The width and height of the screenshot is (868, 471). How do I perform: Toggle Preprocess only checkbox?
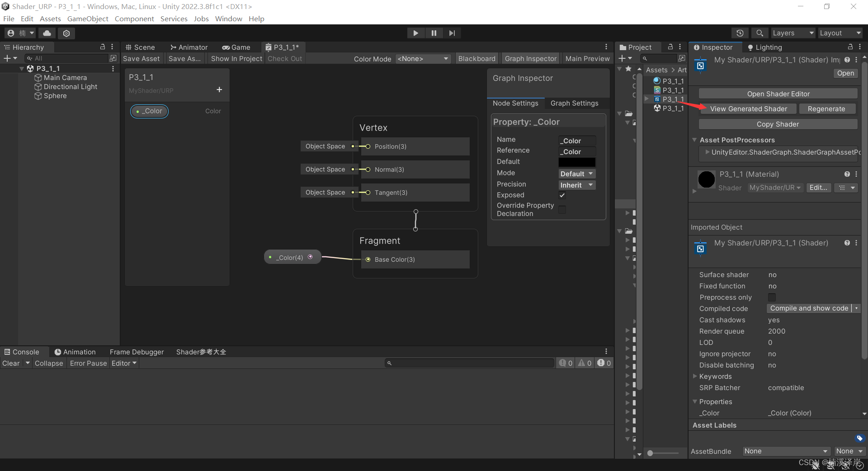(772, 297)
